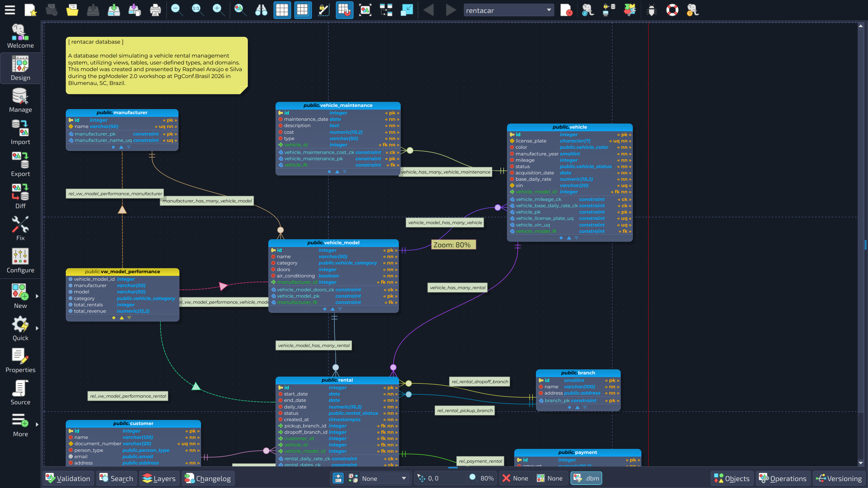Toggle page delimiters display

[x=303, y=10]
